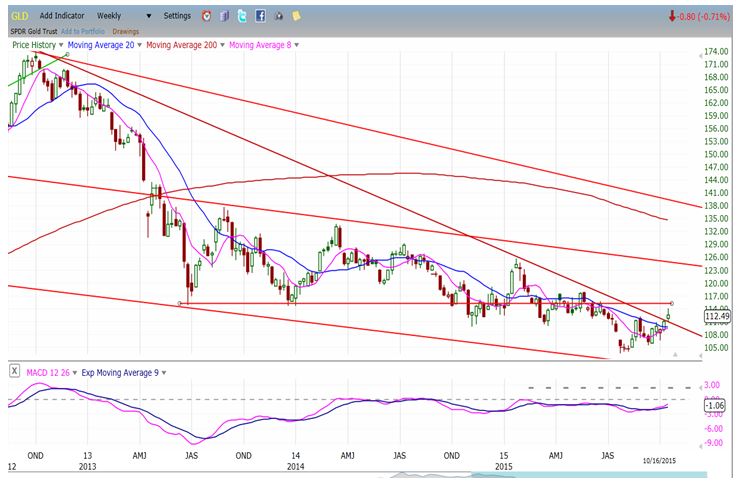The image size is (741, 487).
Task: Click the 10/16/2015 date label
Action: 659,461
